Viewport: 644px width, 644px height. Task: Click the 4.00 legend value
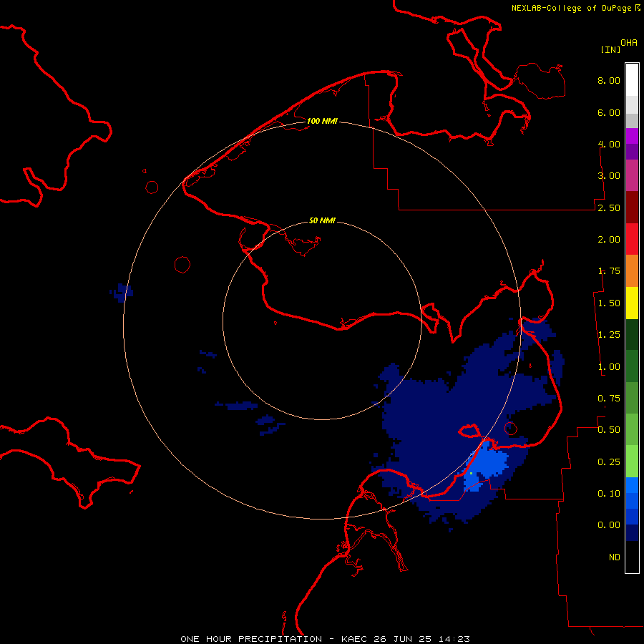609,144
